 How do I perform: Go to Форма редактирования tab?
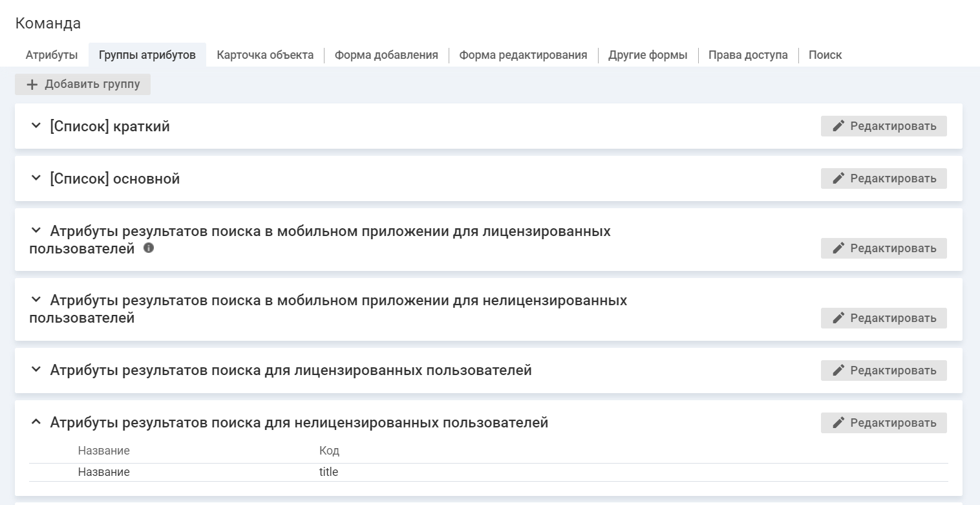click(x=523, y=55)
